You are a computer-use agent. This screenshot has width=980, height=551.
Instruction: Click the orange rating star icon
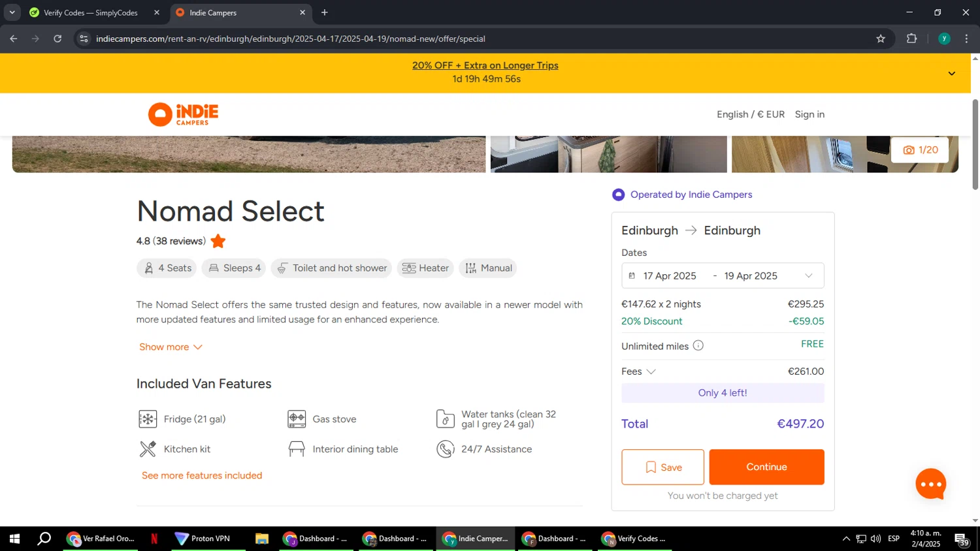[218, 242]
